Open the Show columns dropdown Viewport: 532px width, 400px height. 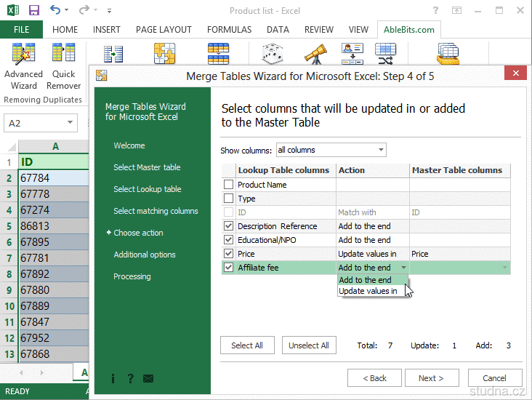click(x=331, y=150)
